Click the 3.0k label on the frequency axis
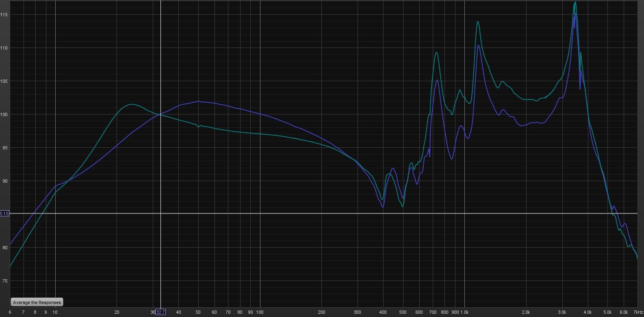The width and height of the screenshot is (644, 317). (563, 312)
